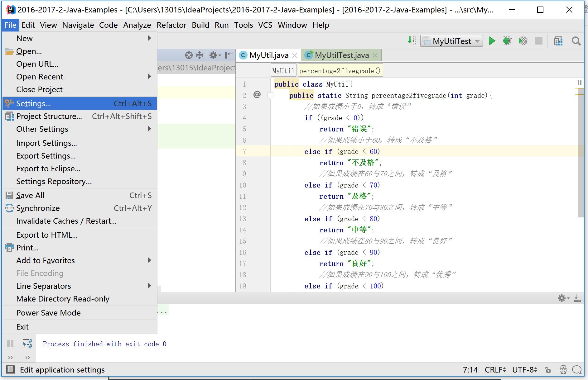Click the gray stop process icon

[538, 41]
